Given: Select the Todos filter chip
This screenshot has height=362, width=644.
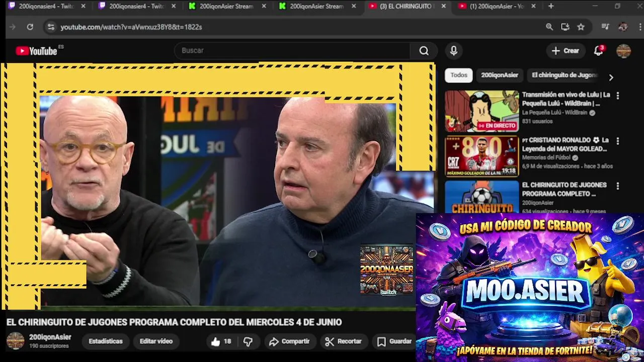Looking at the screenshot, I should click(x=459, y=75).
